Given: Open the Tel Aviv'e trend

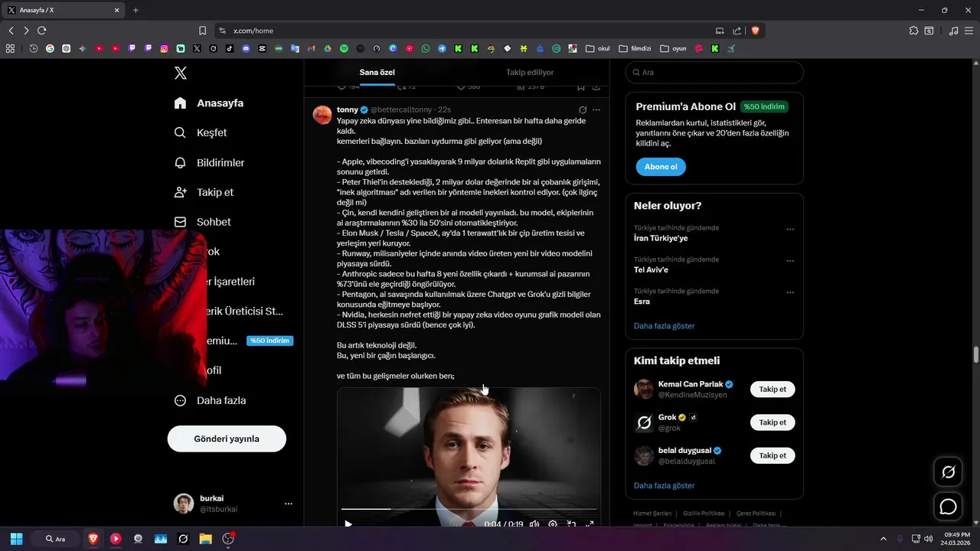Looking at the screenshot, I should [x=651, y=270].
